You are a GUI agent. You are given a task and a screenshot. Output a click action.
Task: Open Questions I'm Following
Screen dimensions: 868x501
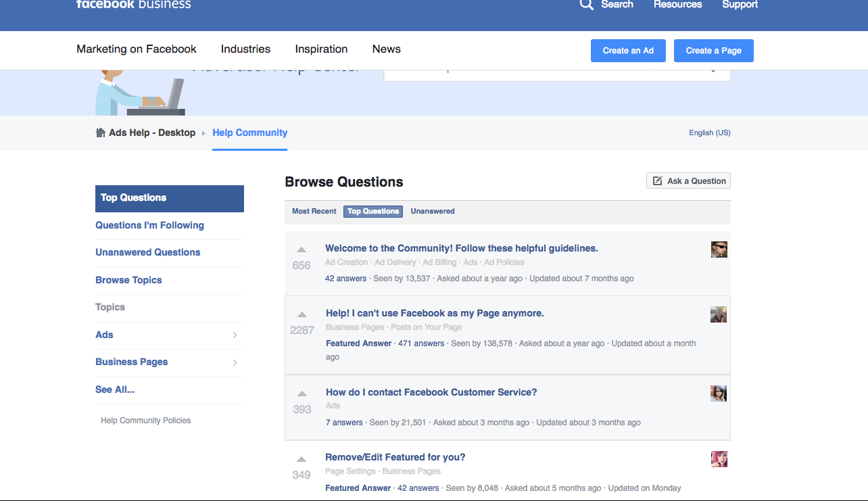pos(149,225)
